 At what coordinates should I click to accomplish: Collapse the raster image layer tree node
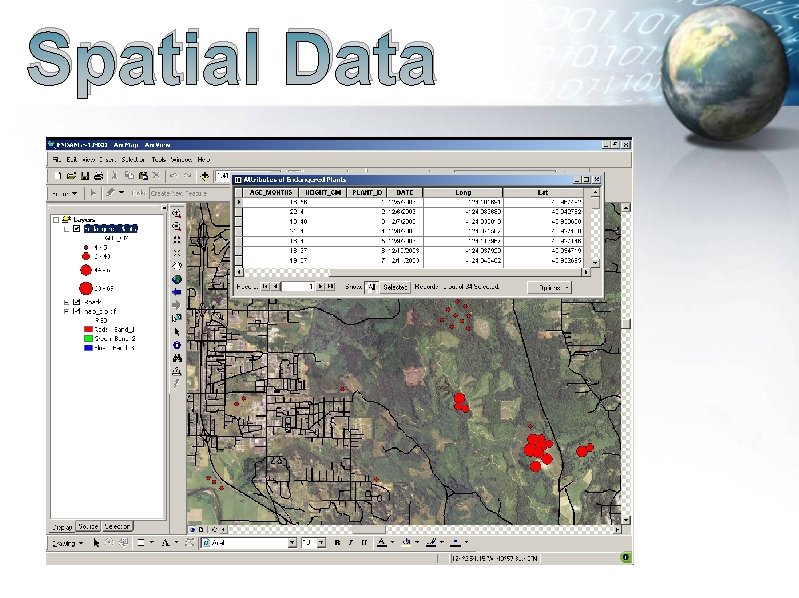click(x=66, y=311)
